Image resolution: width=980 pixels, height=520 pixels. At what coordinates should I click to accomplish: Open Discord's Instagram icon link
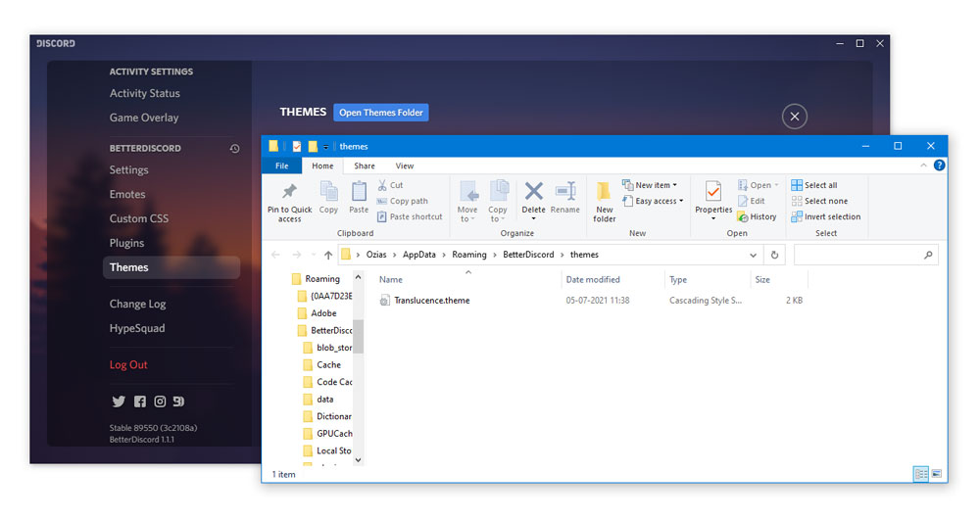coord(160,402)
